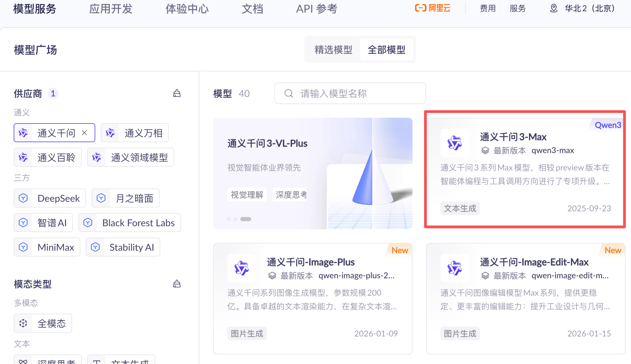Click the 通义千问3-Max model logo icon
Screen dimensions: 631x364
coord(455,143)
